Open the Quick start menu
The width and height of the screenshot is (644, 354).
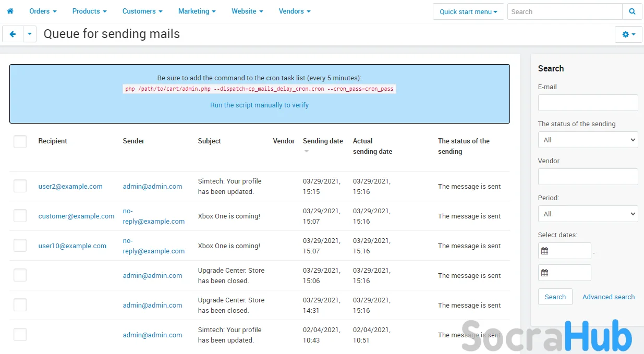[x=468, y=11]
